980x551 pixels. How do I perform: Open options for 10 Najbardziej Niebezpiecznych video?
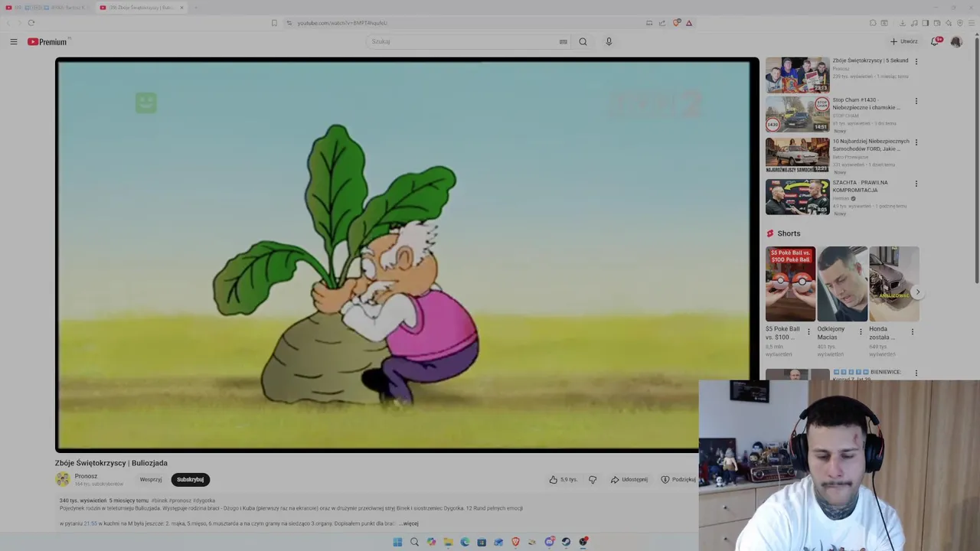click(916, 142)
